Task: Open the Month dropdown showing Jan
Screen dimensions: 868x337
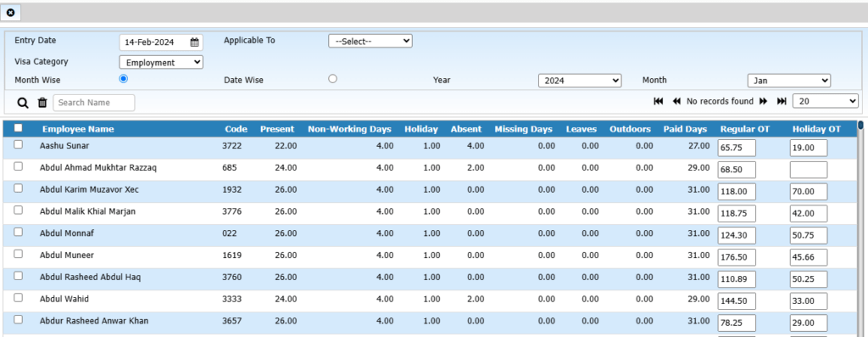Action: (789, 81)
